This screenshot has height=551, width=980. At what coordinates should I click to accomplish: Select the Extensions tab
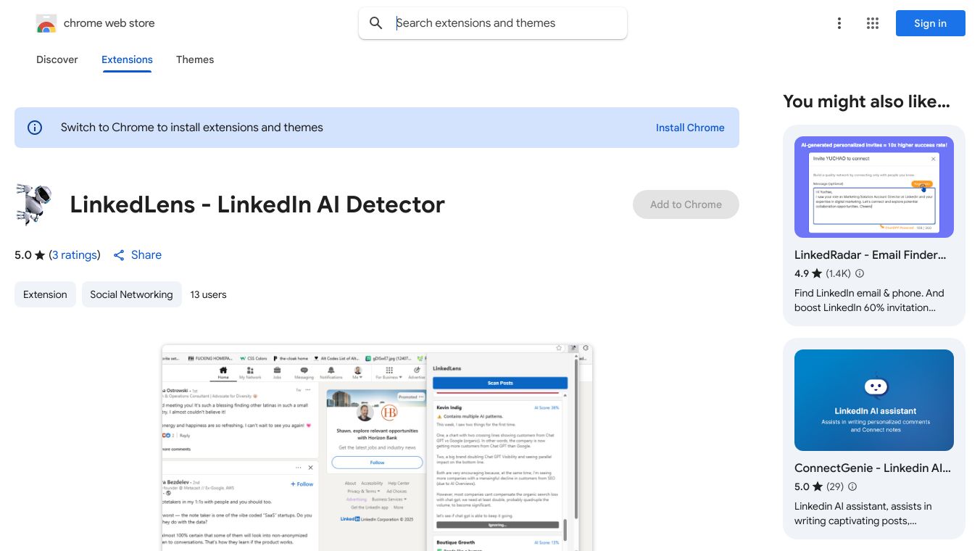click(x=127, y=59)
